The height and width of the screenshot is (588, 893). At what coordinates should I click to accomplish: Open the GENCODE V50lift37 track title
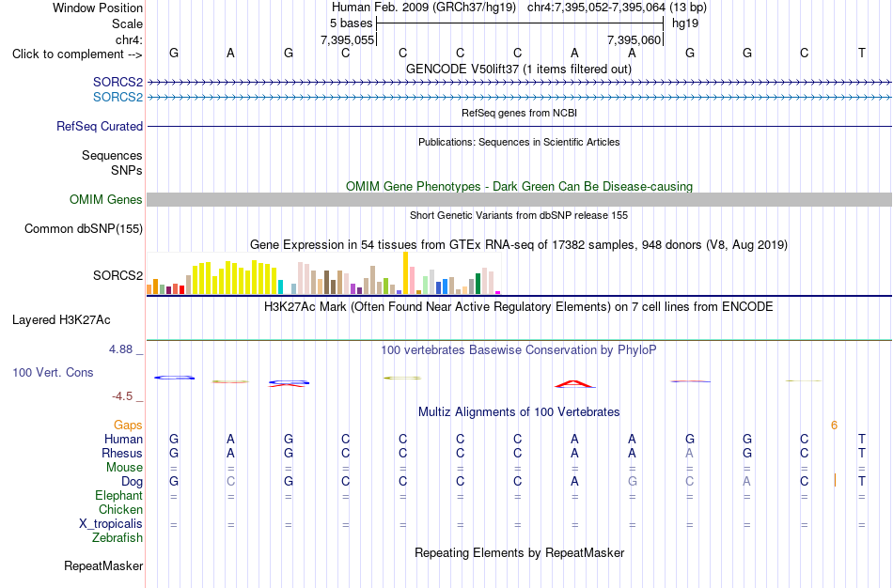tap(518, 69)
